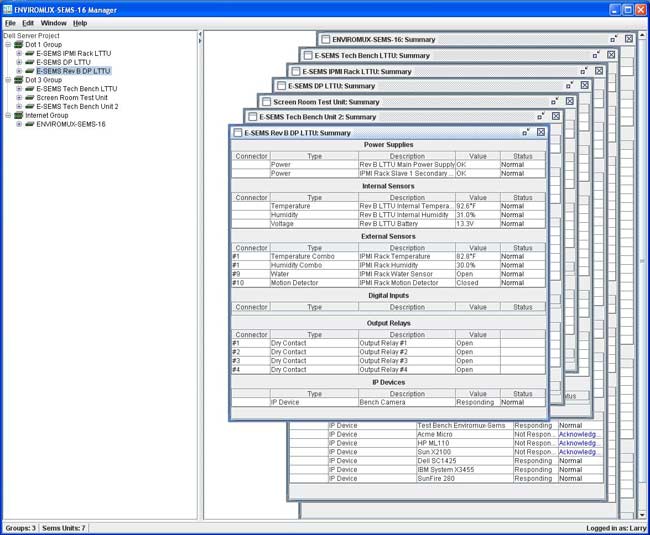Expand the E-SEMS Tech Bench Unit 2 node
The image size is (650, 535).
18,106
